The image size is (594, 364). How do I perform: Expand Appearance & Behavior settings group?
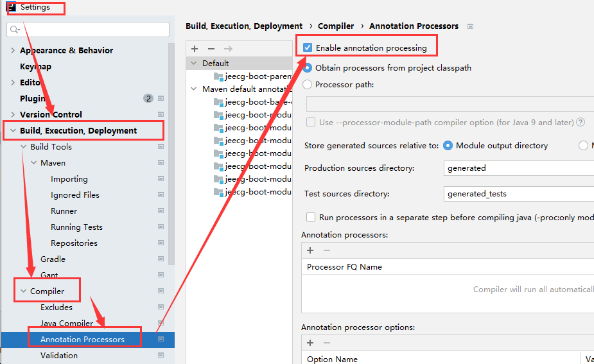click(13, 50)
